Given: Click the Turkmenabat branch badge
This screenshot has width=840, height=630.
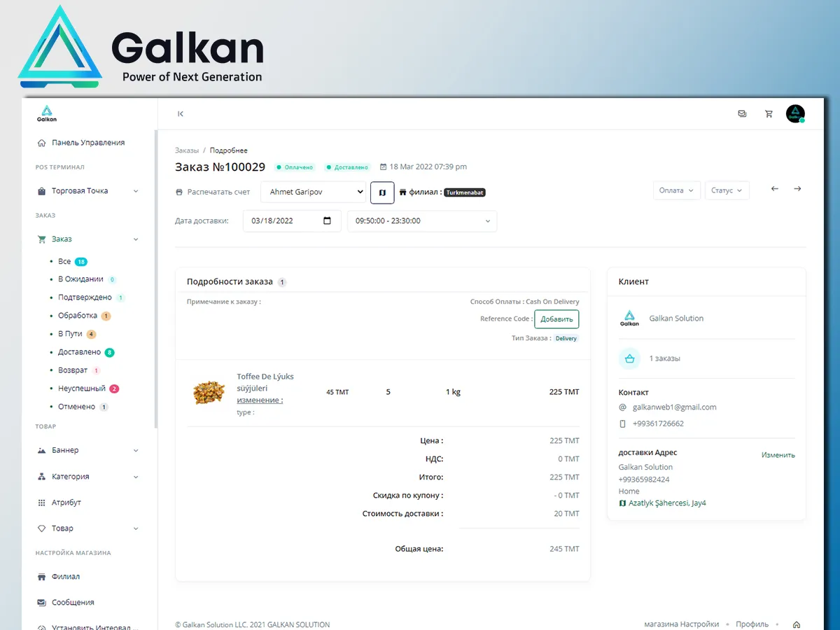Looking at the screenshot, I should [465, 192].
